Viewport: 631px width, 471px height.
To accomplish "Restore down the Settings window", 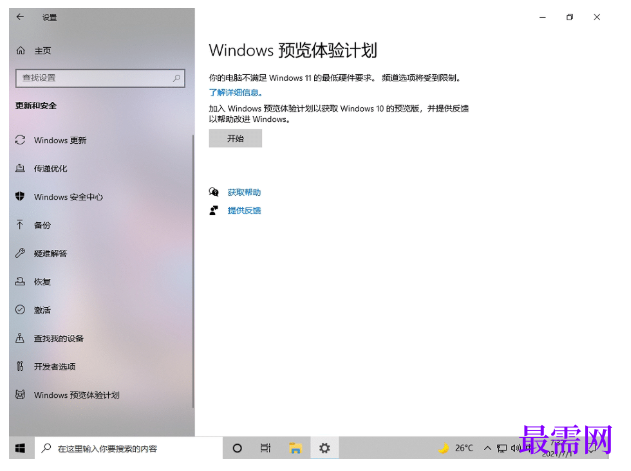I will coord(569,17).
